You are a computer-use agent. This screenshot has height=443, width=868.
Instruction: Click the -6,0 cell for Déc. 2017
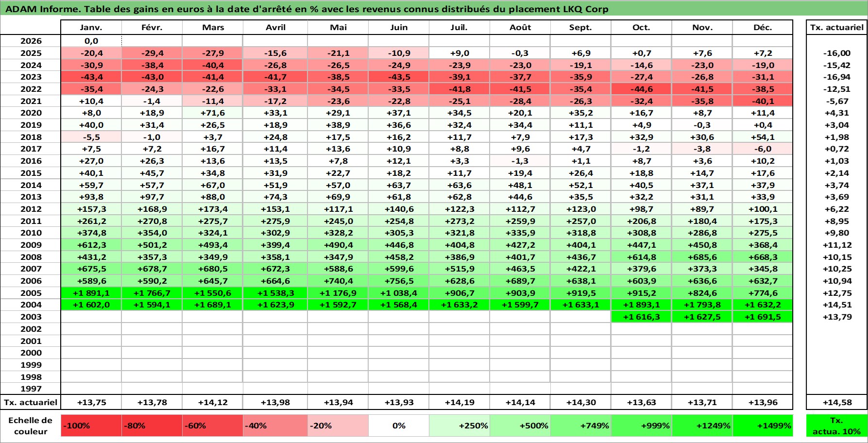763,149
